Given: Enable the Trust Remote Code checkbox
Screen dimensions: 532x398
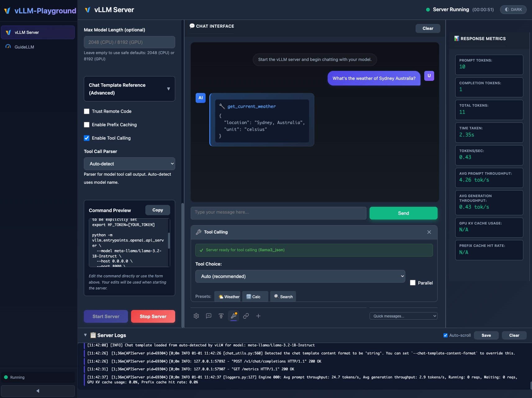Looking at the screenshot, I should 87,111.
